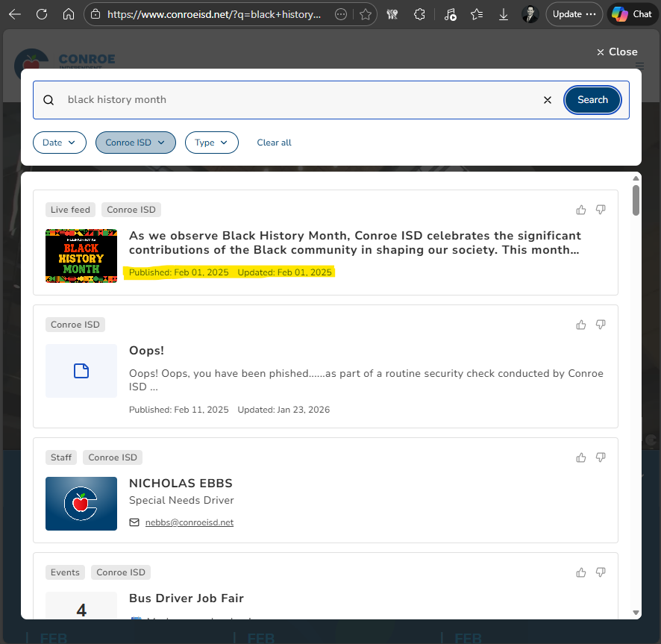This screenshot has width=661, height=644.
Task: Click the magnifying glass search icon
Action: point(48,100)
